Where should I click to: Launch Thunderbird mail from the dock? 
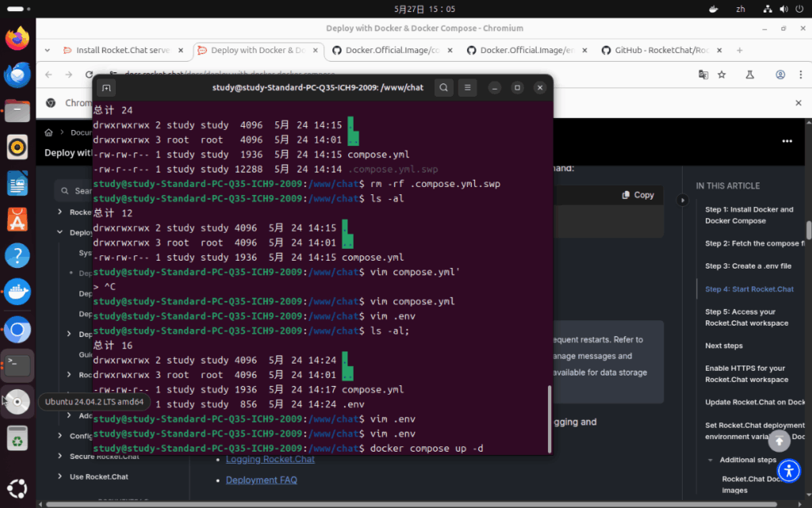(17, 74)
